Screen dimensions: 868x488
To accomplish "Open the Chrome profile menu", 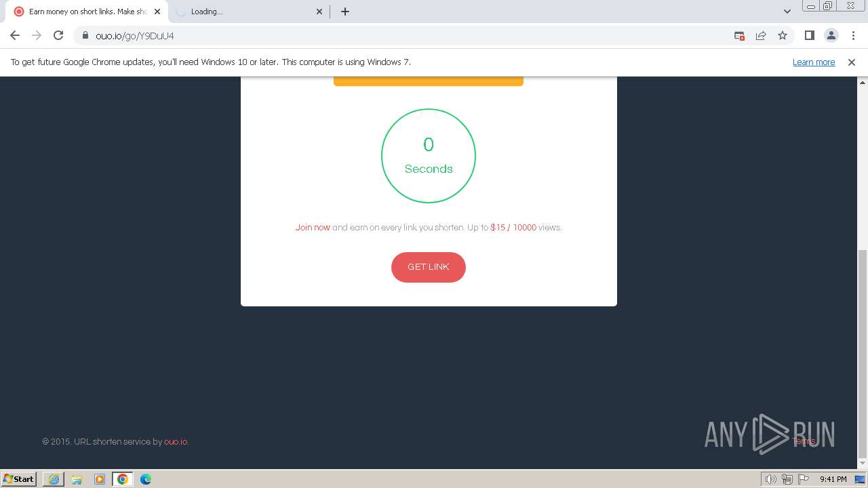I will coord(831,35).
